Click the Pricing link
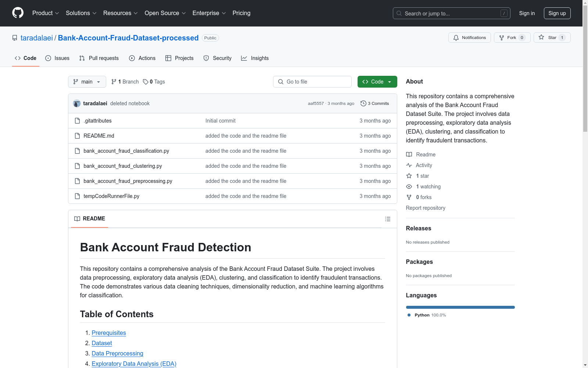Viewport: 588px width, 368px height. [241, 13]
